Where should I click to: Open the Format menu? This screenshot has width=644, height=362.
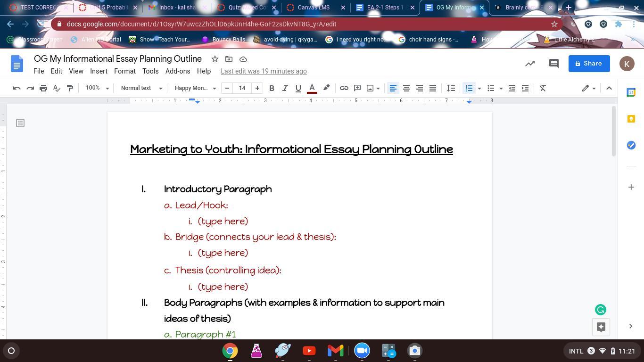tap(124, 71)
